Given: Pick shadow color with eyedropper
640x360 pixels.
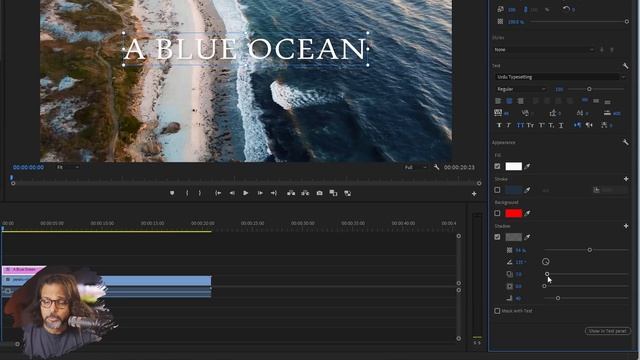Looking at the screenshot, I should (528, 237).
